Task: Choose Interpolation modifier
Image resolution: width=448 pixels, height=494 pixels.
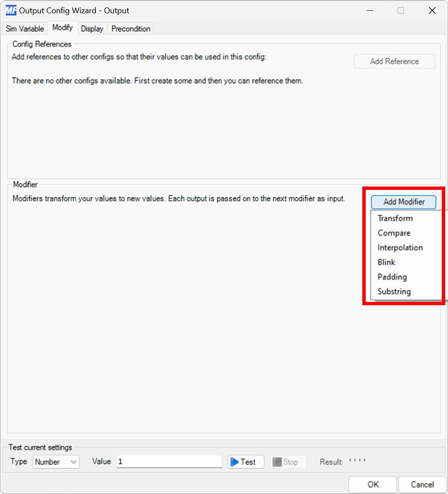Action: [x=400, y=247]
